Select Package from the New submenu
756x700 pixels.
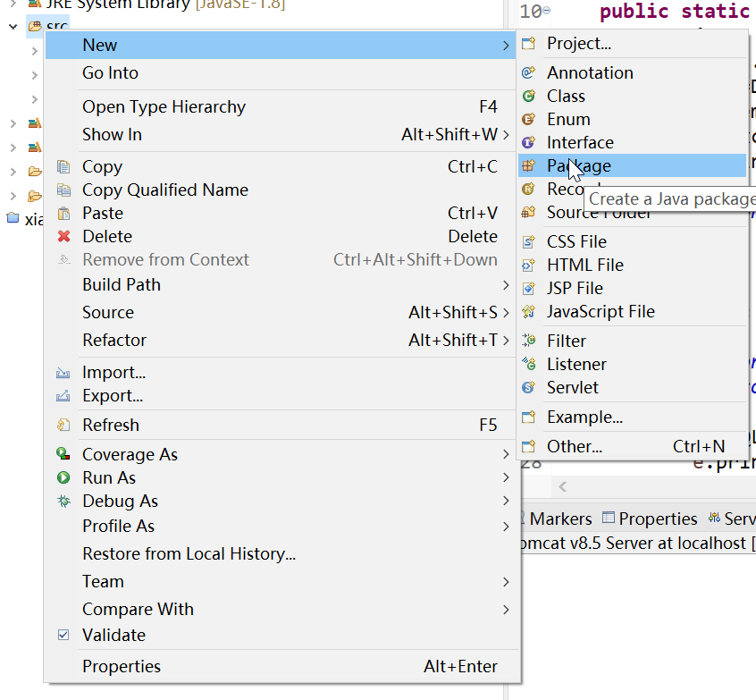point(579,165)
